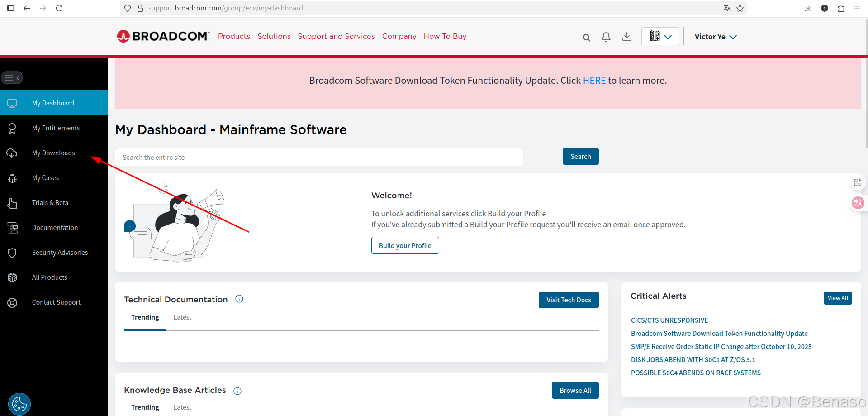Click the My Downloads cloud icon
Viewport: 868px width, 416px height.
12,153
